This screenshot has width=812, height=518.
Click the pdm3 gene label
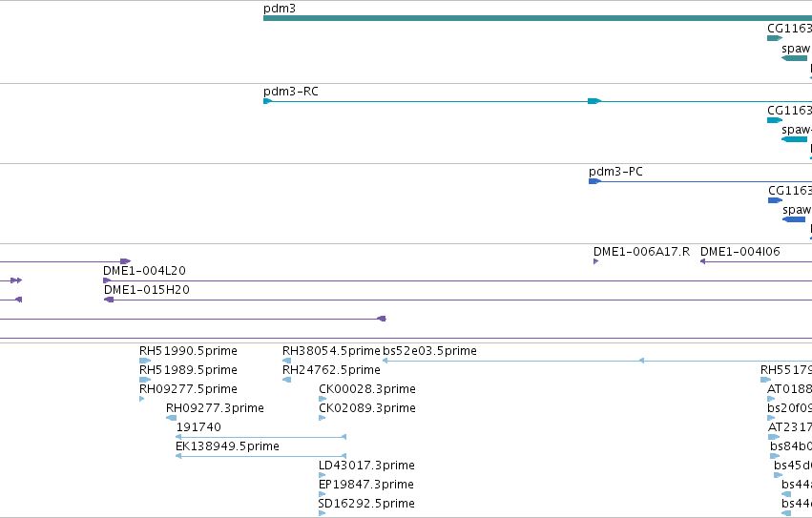tap(280, 9)
